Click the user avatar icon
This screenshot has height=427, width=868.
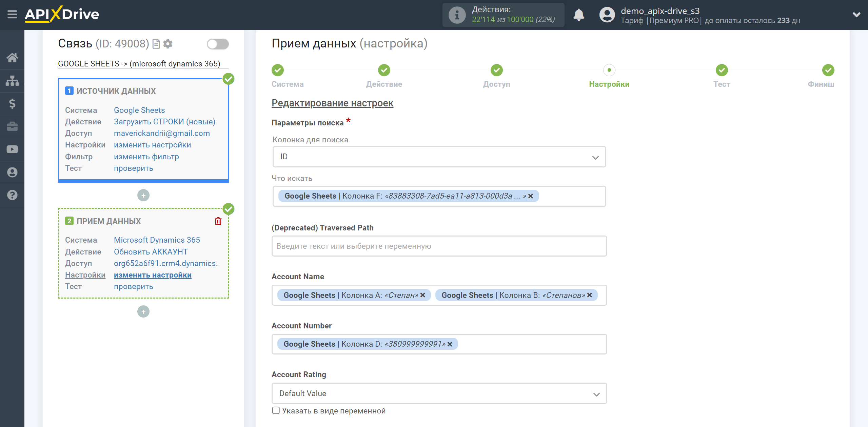(x=607, y=15)
